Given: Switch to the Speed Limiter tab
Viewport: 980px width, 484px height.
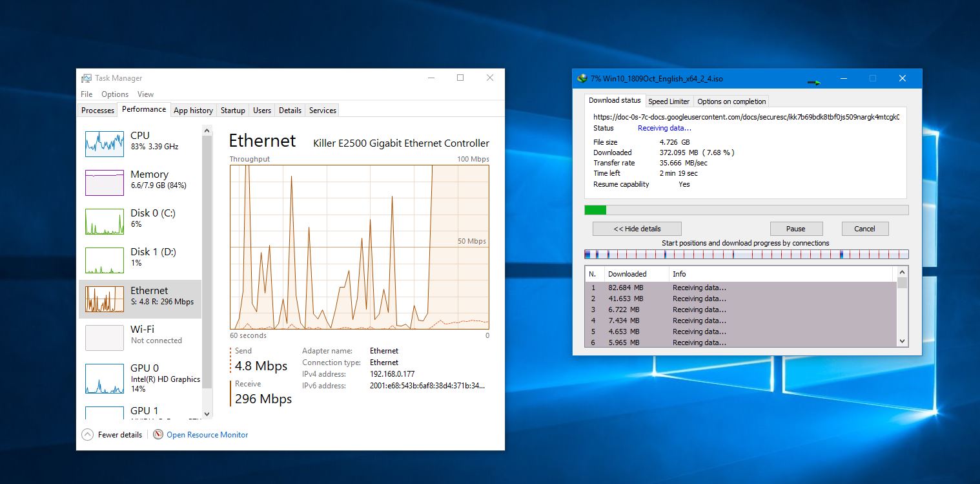Looking at the screenshot, I should tap(669, 101).
